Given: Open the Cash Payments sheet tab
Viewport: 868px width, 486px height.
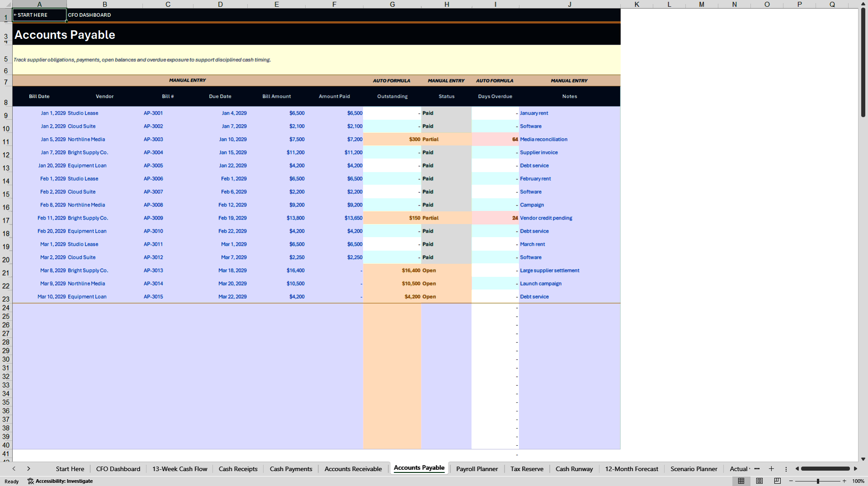Looking at the screenshot, I should (291, 469).
